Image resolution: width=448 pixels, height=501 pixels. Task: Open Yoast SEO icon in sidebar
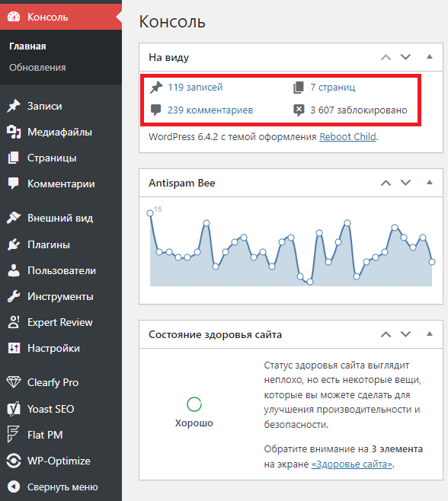pos(14,409)
